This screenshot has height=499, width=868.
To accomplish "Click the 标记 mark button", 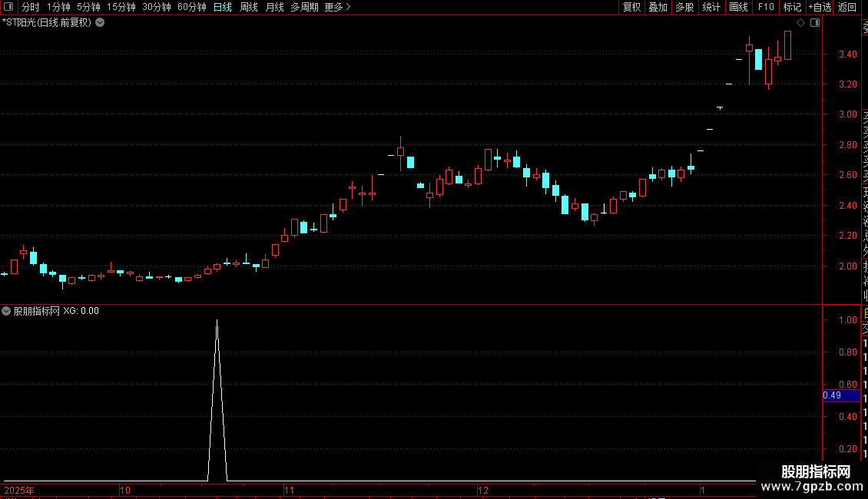I will [792, 7].
